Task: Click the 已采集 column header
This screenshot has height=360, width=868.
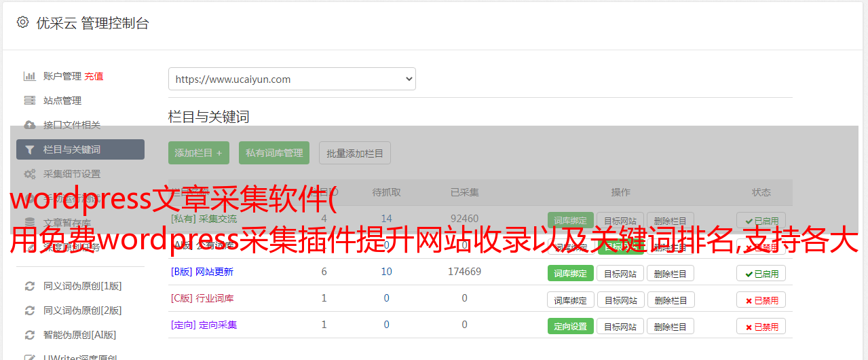Action: click(464, 192)
